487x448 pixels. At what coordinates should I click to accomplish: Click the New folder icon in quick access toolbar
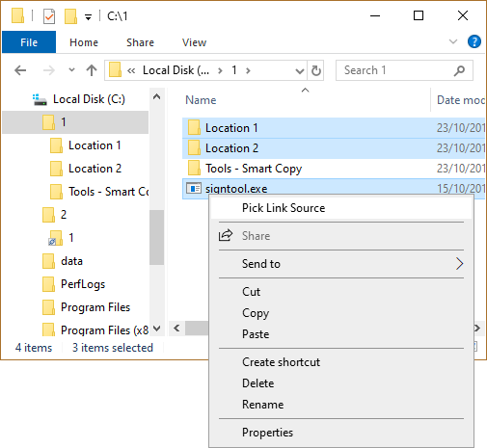pos(70,16)
